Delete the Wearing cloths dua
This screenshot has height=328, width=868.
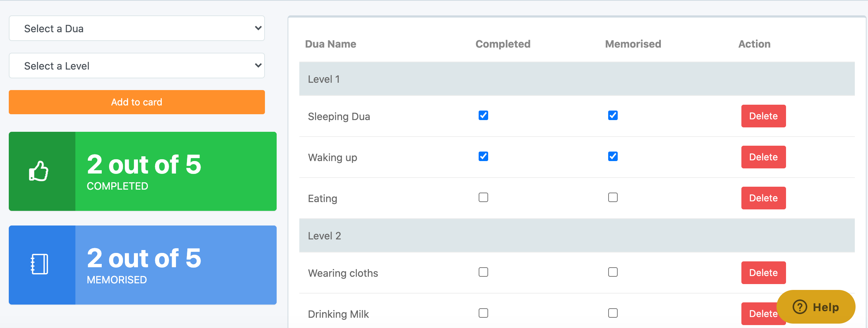coord(763,273)
